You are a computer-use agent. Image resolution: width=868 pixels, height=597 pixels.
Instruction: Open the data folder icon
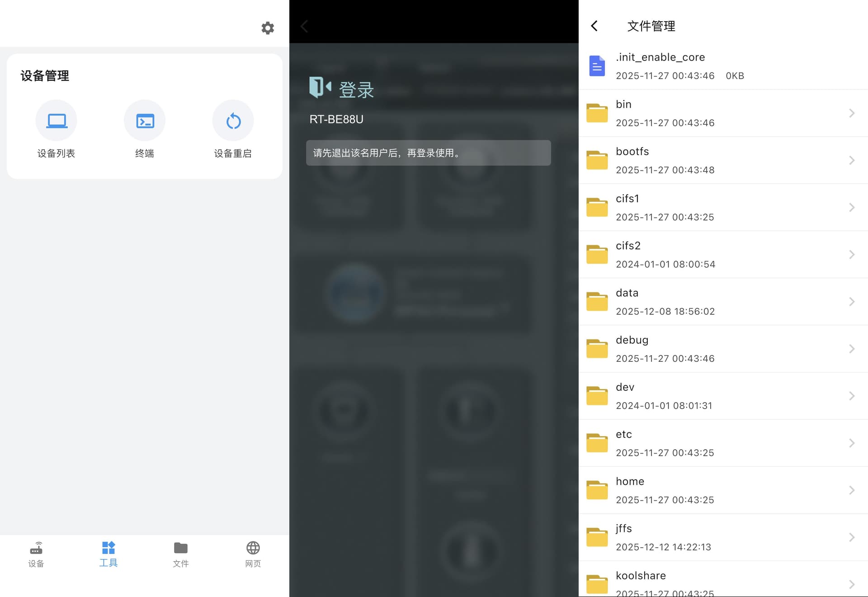[597, 302]
